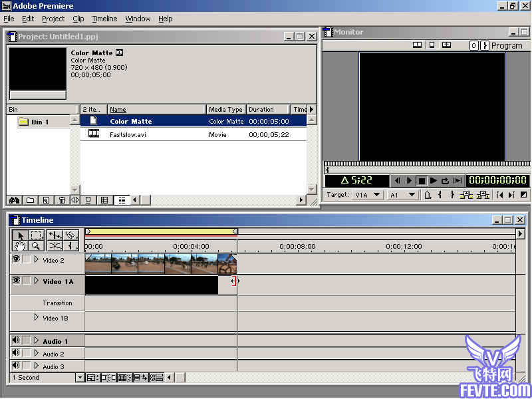Expand the Video 1A track triangle
This screenshot has width=532, height=399.
click(x=37, y=281)
